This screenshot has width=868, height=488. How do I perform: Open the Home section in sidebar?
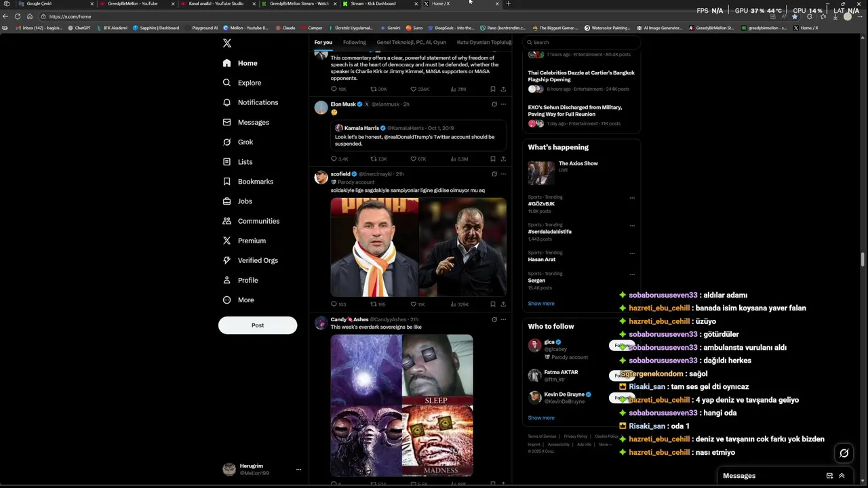(x=240, y=63)
